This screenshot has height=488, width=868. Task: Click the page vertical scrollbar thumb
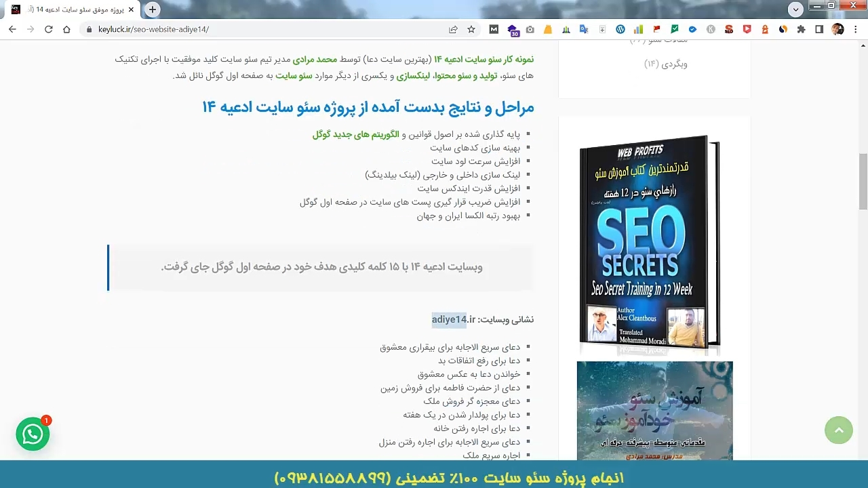[863, 181]
